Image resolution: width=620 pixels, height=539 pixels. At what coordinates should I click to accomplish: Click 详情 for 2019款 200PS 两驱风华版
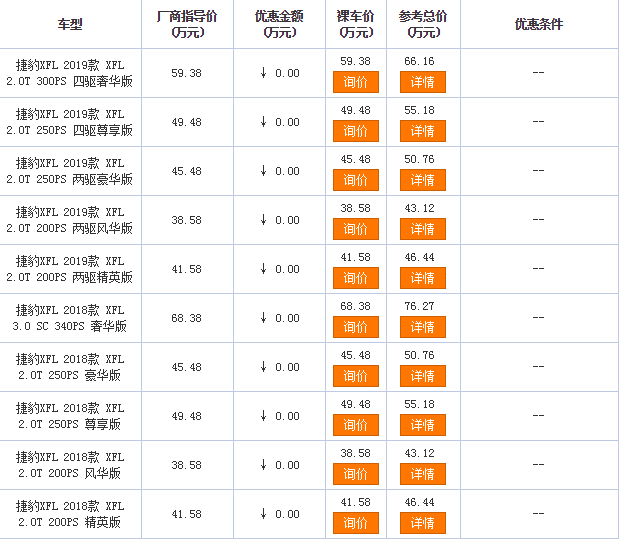coord(423,229)
